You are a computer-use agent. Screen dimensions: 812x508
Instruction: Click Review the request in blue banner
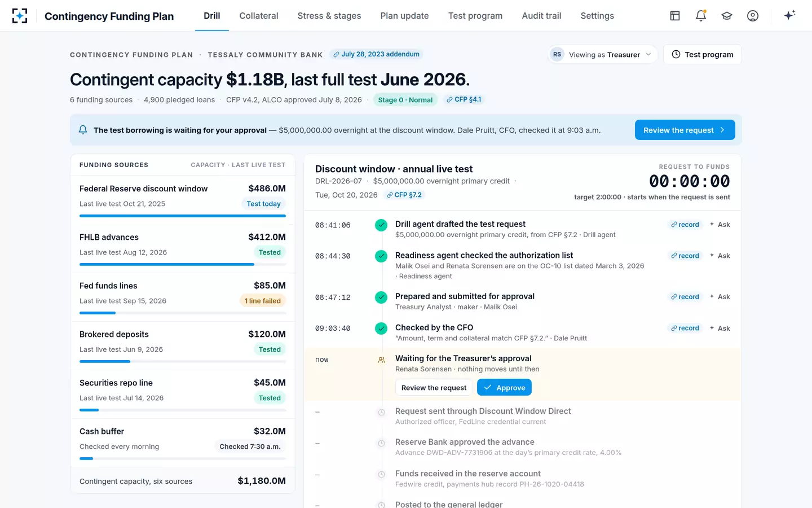(x=685, y=130)
